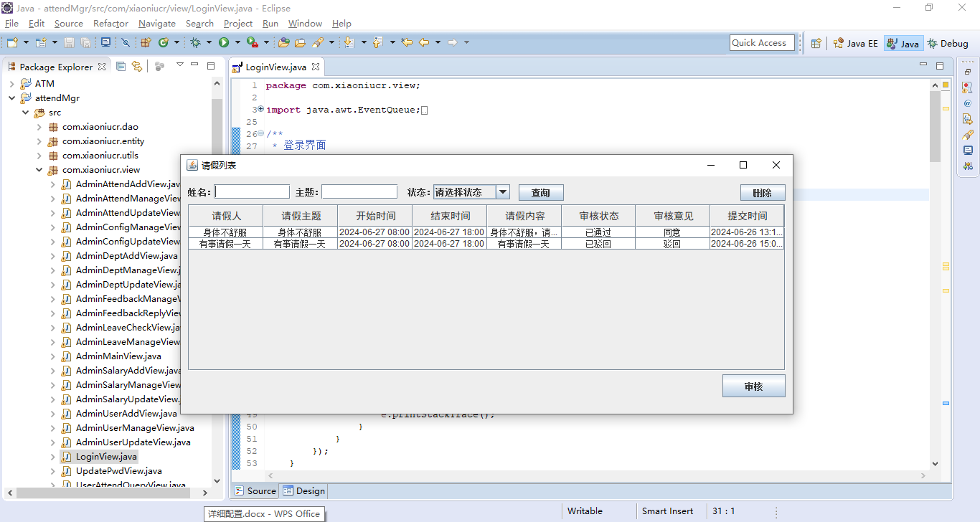
Task: Click the Package Explorer horizontal scrollbar thumb
Action: click(x=103, y=493)
